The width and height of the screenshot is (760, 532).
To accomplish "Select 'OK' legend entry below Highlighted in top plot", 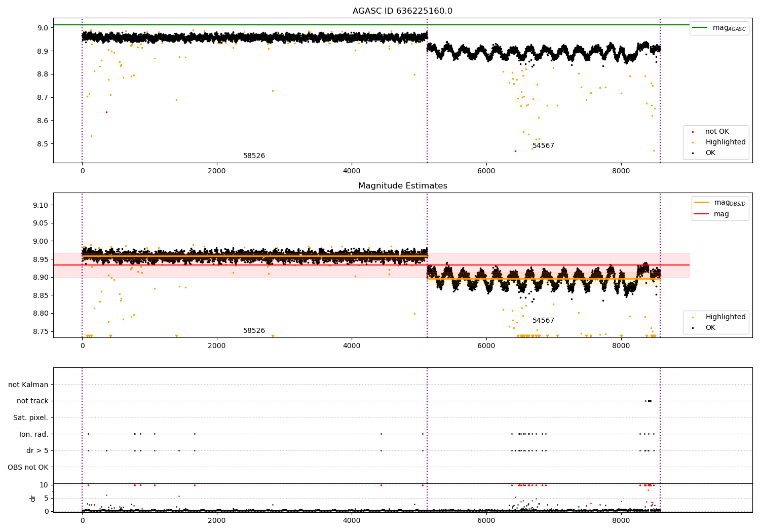I will (x=710, y=153).
